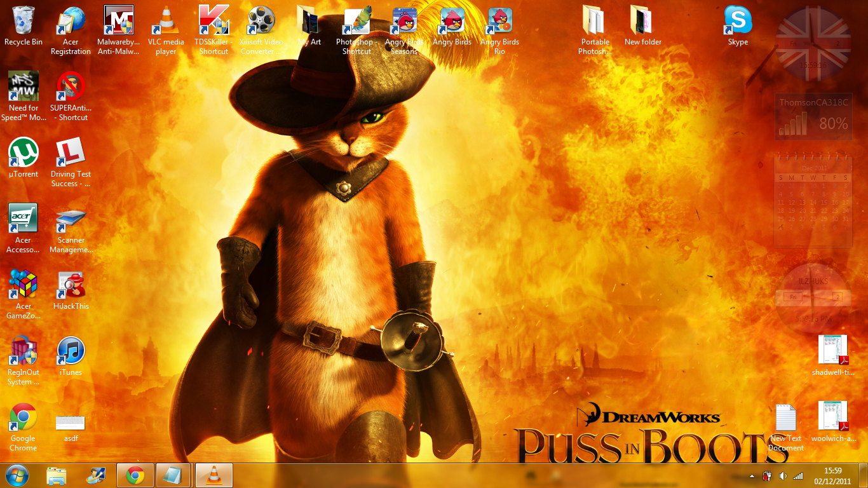Open the Skype desktop shortcut
Screen dimensions: 868x488
(x=738, y=21)
